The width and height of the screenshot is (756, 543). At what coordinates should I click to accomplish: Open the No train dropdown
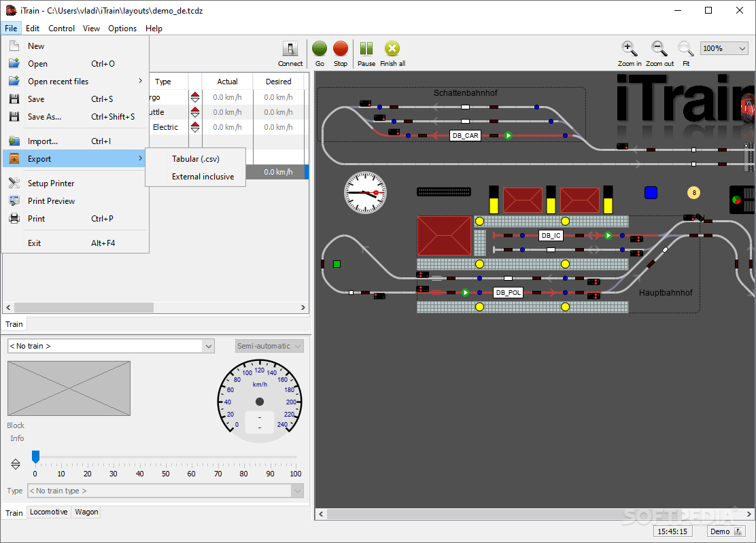pos(111,346)
